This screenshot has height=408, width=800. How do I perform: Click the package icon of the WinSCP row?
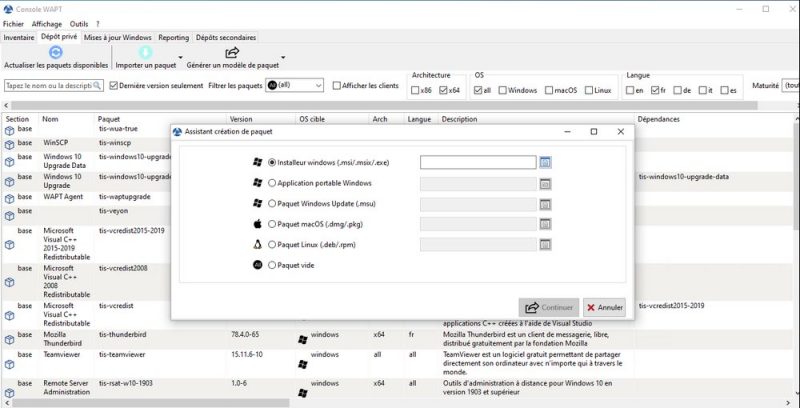(9, 144)
